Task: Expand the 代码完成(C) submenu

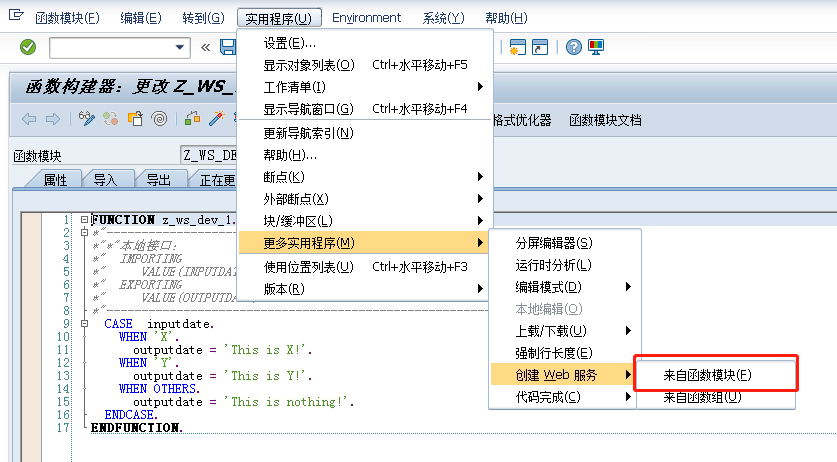Action: click(628, 397)
